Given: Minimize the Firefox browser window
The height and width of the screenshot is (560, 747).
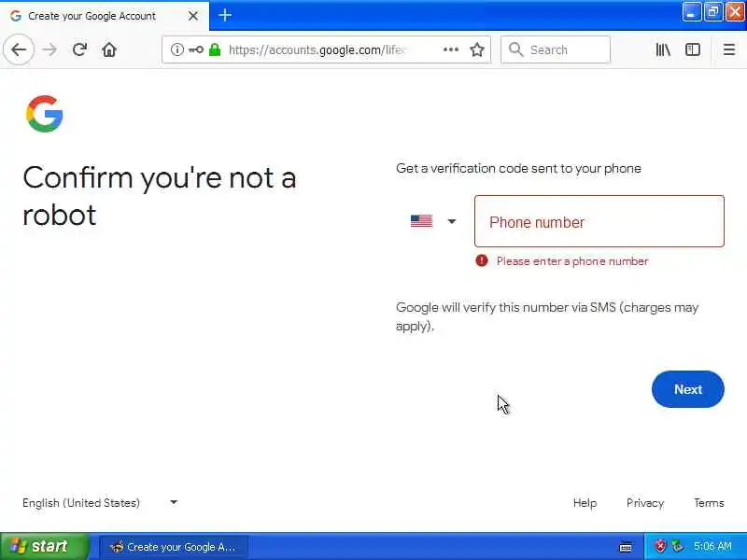Looking at the screenshot, I should pos(691,12).
